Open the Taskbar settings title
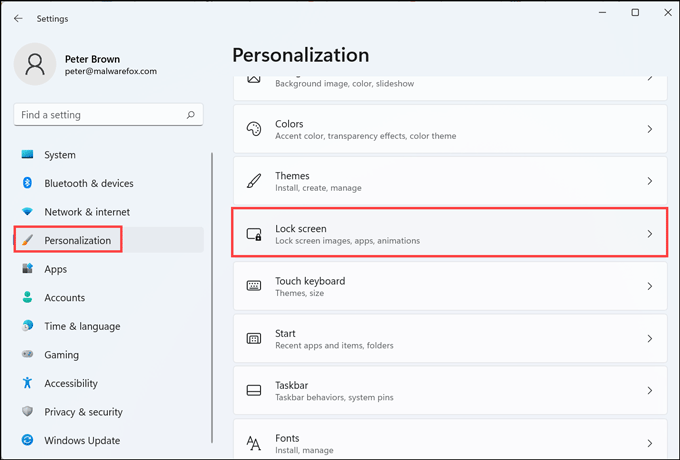680x460 pixels. [x=291, y=385]
